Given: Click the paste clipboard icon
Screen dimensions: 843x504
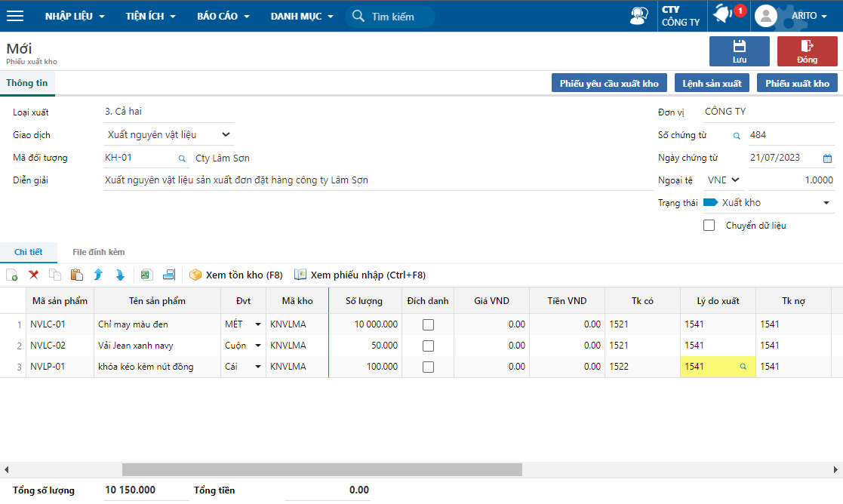Looking at the screenshot, I should pos(77,275).
